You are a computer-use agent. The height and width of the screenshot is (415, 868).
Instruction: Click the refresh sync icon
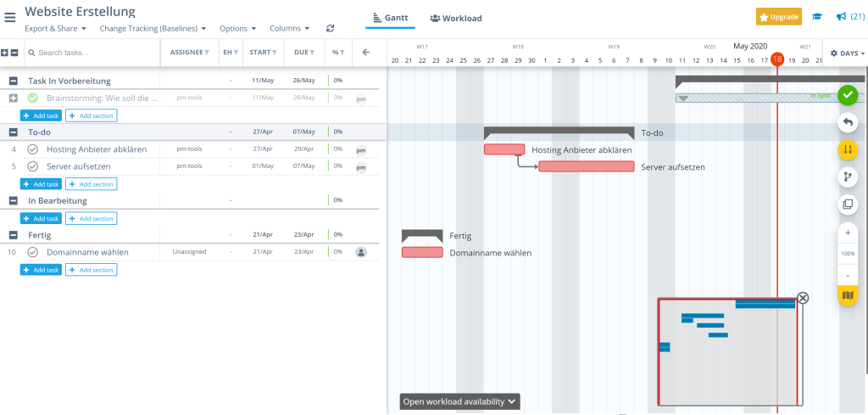tap(330, 28)
